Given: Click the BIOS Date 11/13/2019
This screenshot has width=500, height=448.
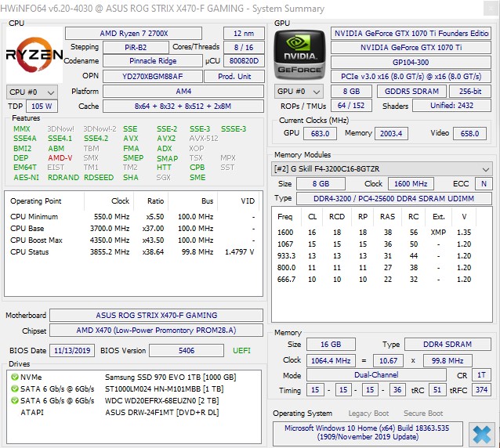Looking at the screenshot, I should coord(72,351).
